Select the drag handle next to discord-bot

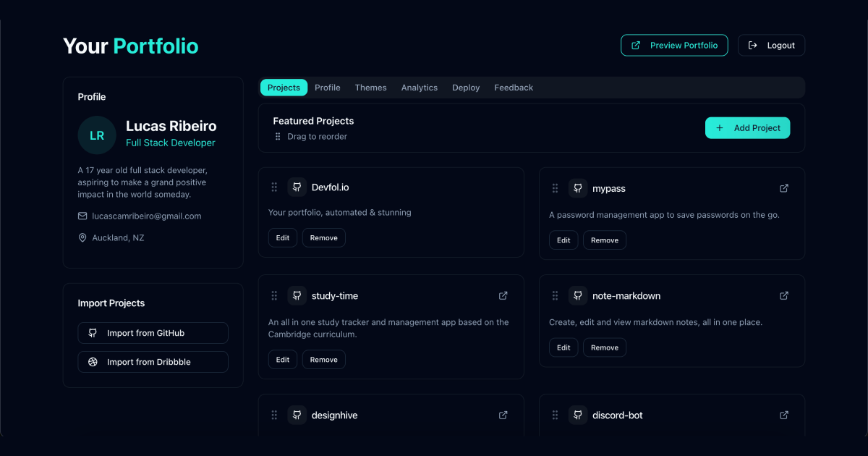coord(555,415)
